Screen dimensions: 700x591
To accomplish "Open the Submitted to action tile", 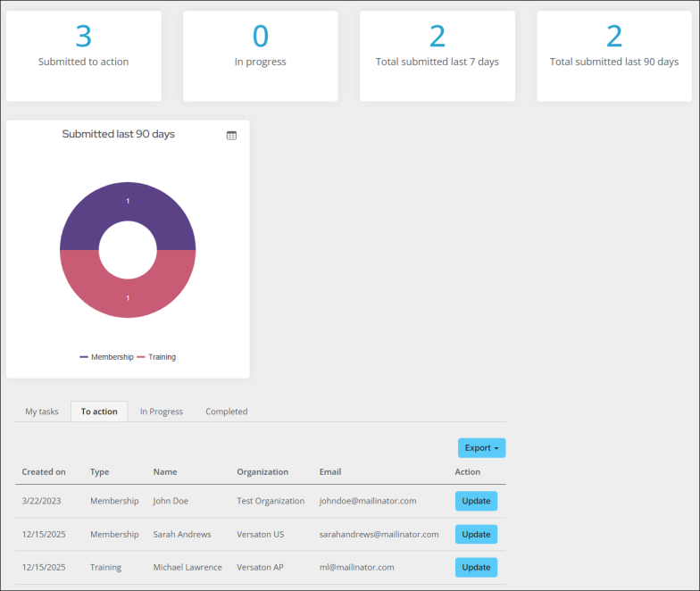I will (x=83, y=55).
